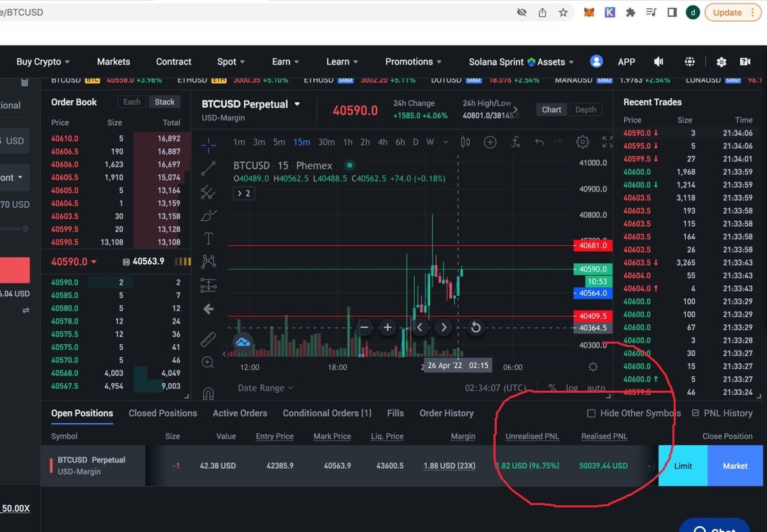
Task: Click the back arrow in chart toolbar
Action: [208, 309]
